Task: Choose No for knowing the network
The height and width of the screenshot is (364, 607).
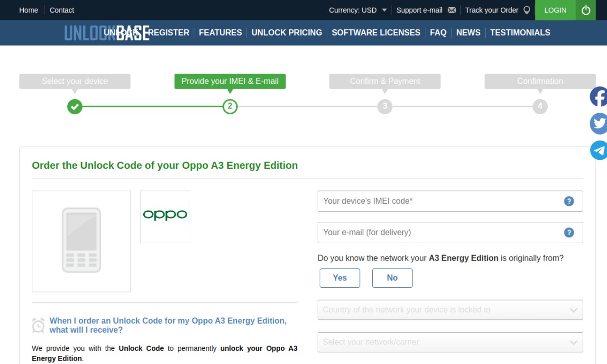Action: pos(392,278)
